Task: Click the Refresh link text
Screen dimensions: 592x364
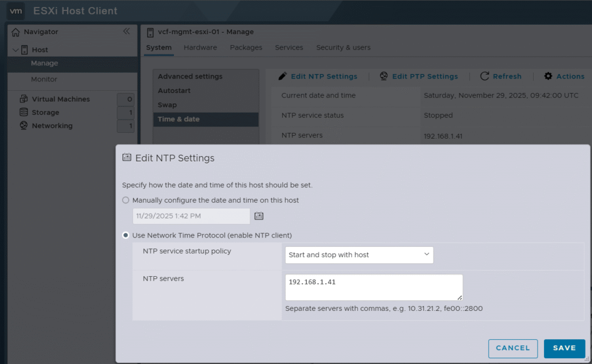Action: pos(507,76)
